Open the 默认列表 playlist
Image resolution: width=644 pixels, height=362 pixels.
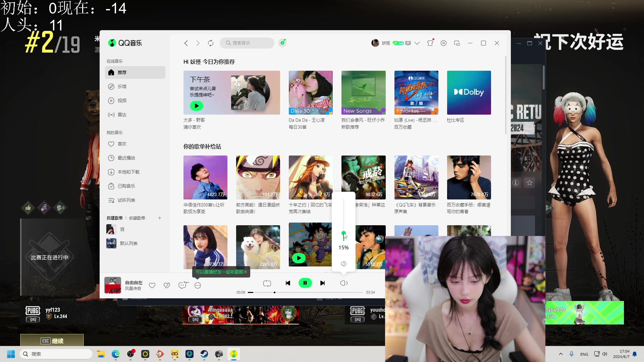click(x=135, y=243)
